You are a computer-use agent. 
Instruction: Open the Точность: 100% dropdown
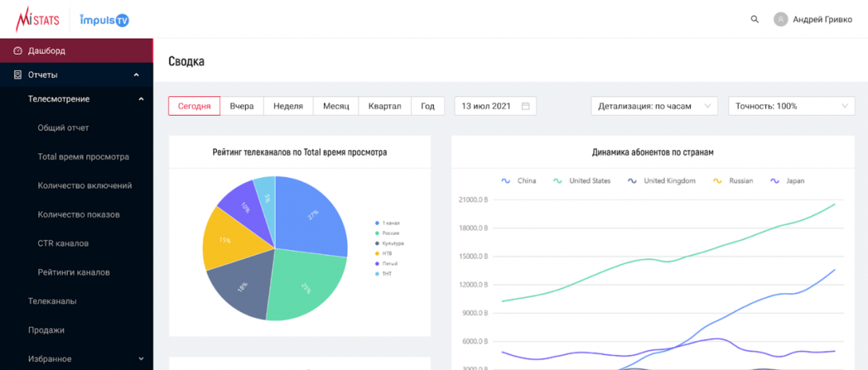[791, 106]
